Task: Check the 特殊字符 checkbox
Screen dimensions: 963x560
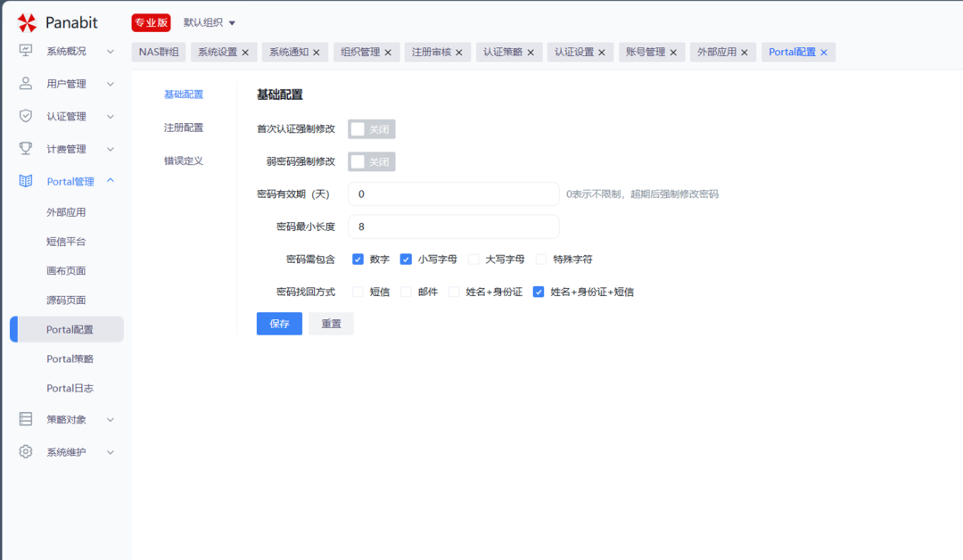Action: tap(541, 259)
